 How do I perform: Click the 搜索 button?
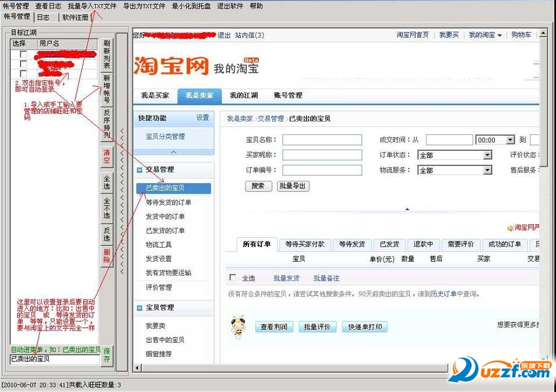258,185
